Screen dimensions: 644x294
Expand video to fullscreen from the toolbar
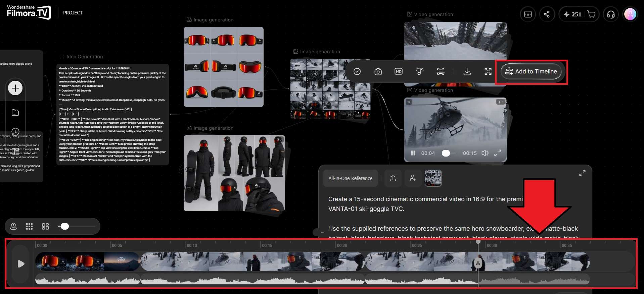point(488,71)
